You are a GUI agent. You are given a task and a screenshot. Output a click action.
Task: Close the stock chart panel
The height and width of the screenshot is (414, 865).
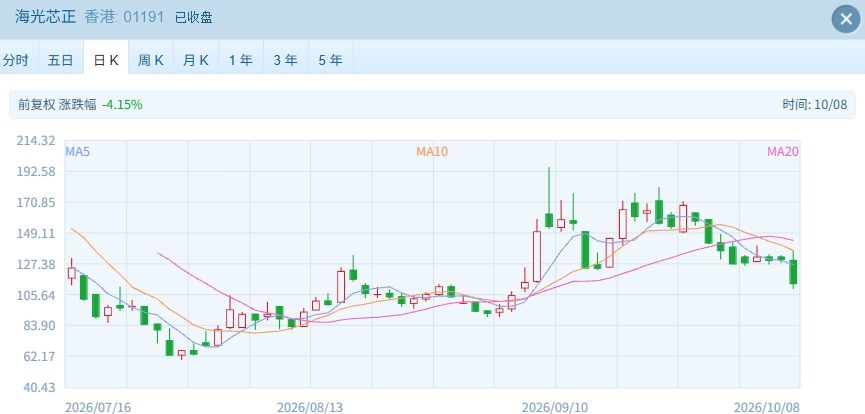pos(846,19)
